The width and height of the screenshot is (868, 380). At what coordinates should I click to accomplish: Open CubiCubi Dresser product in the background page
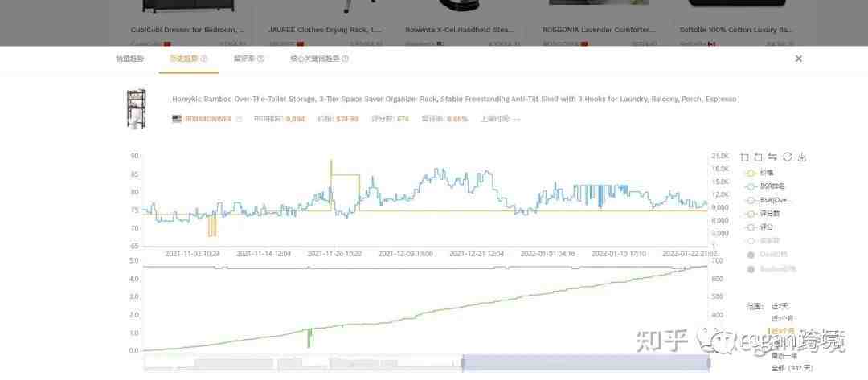tap(187, 30)
